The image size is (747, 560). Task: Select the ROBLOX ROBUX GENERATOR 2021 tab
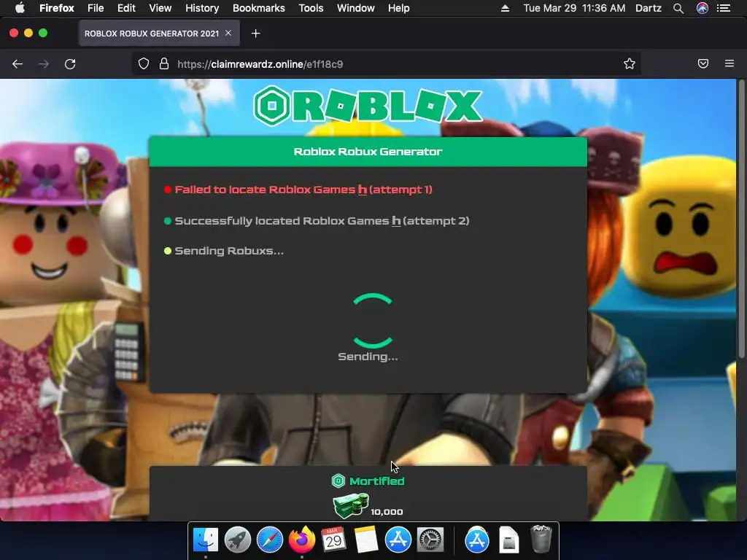pyautogui.click(x=159, y=34)
